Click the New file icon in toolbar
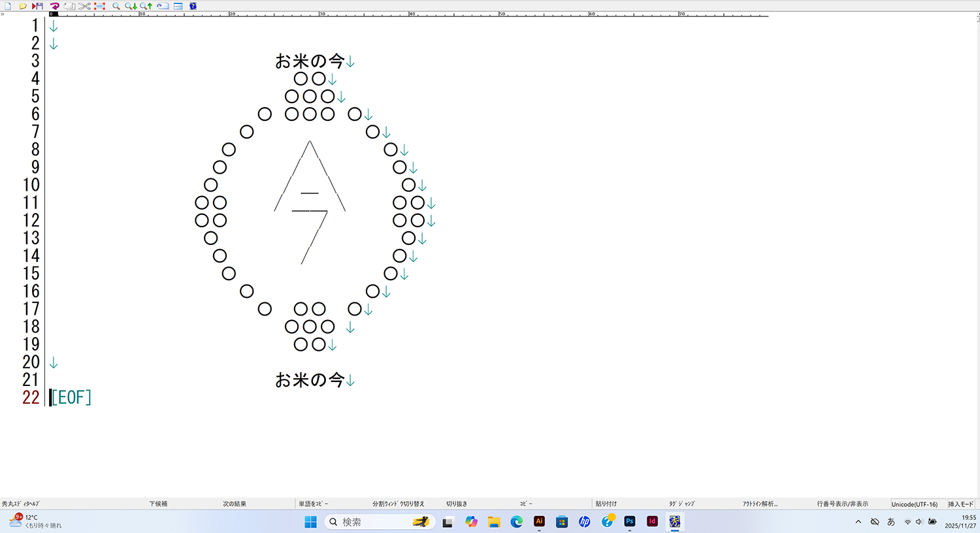980x533 pixels. 8,6
